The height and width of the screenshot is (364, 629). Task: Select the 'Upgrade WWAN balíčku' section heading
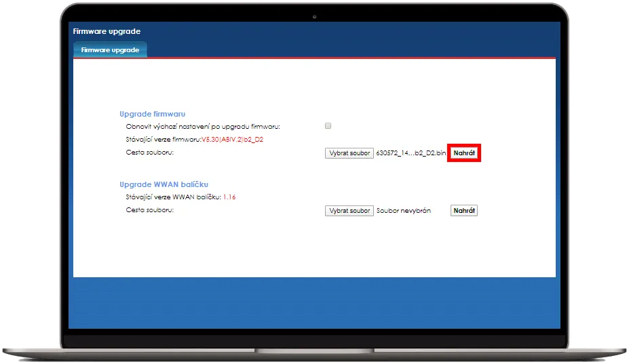[164, 184]
